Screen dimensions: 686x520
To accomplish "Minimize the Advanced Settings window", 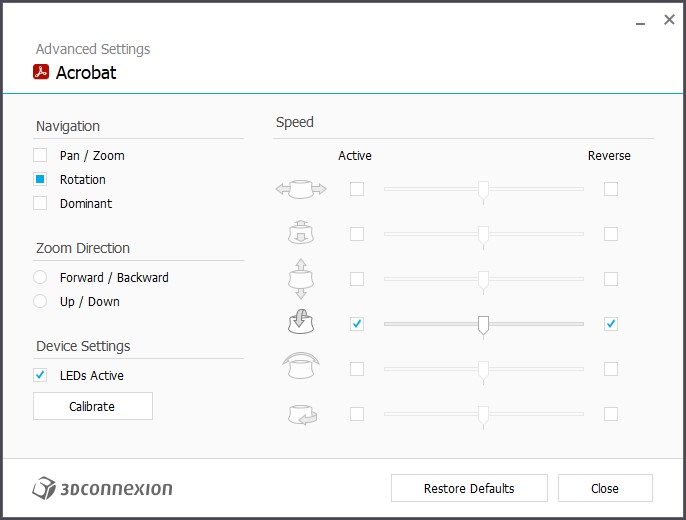I will pyautogui.click(x=640, y=22).
